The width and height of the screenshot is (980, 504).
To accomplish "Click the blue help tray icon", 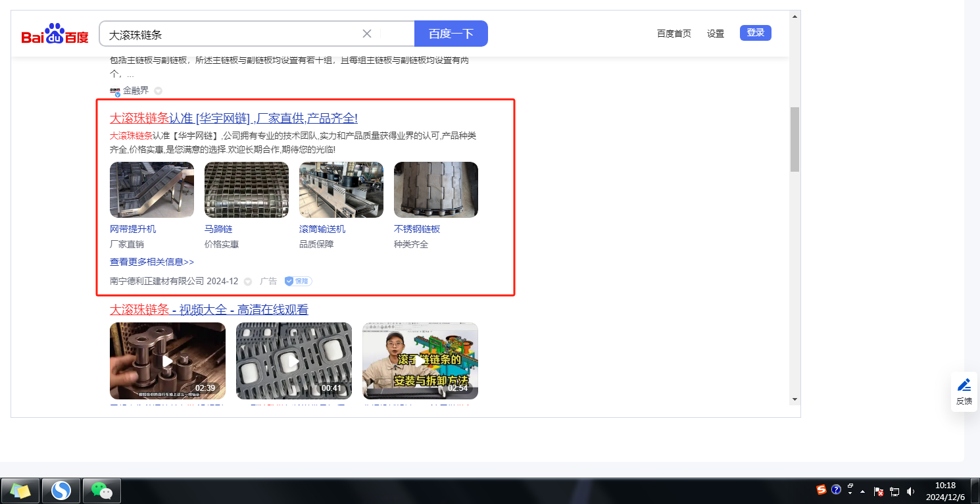I will pos(836,490).
